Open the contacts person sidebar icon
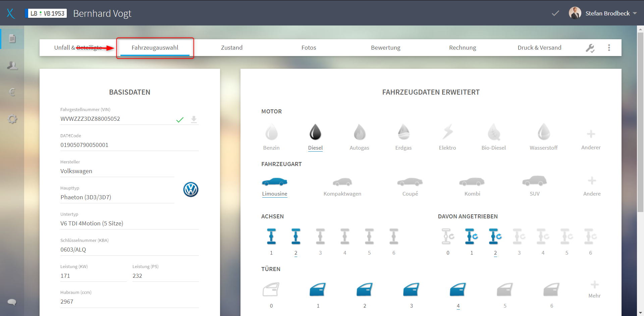 tap(12, 65)
